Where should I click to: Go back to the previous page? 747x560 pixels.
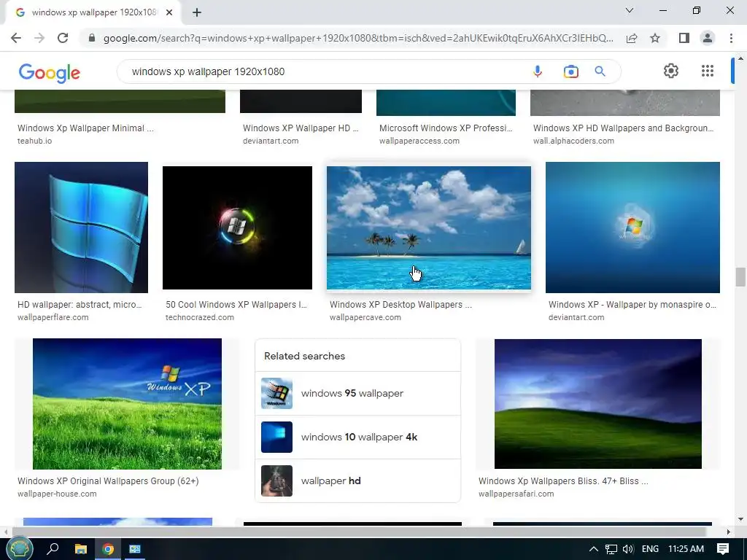click(x=16, y=38)
